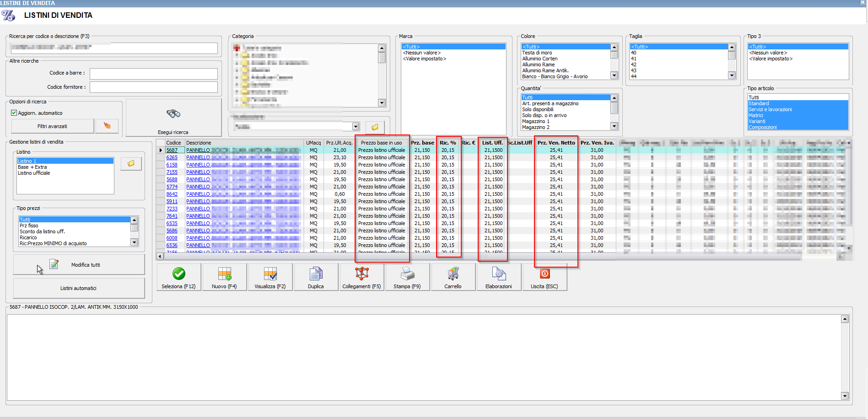The image size is (868, 419).
Task: Toggle Aggiorn. automatico checkbox
Action: (14, 113)
